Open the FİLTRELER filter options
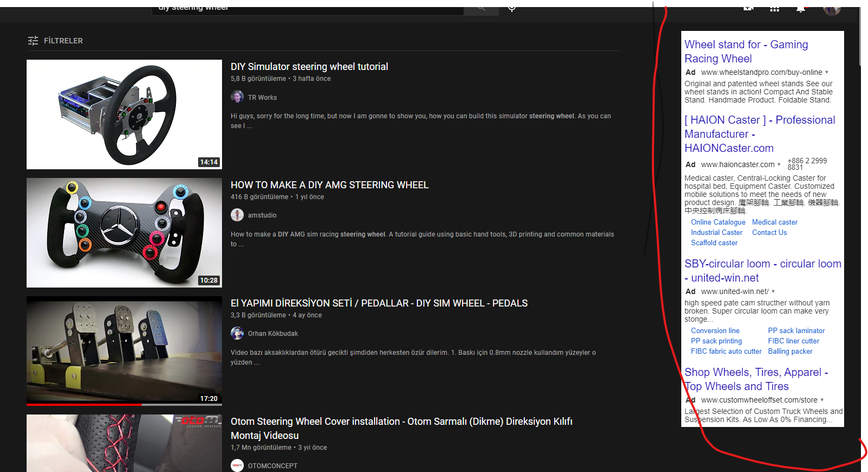The width and height of the screenshot is (868, 472). click(55, 41)
